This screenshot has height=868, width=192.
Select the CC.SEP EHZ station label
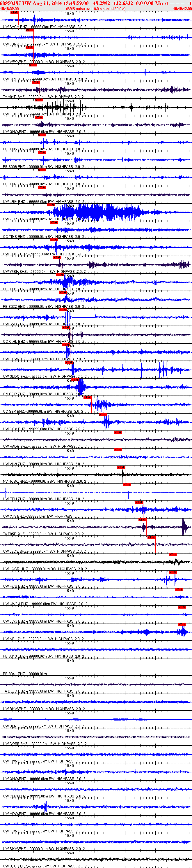pyautogui.click(x=43, y=412)
